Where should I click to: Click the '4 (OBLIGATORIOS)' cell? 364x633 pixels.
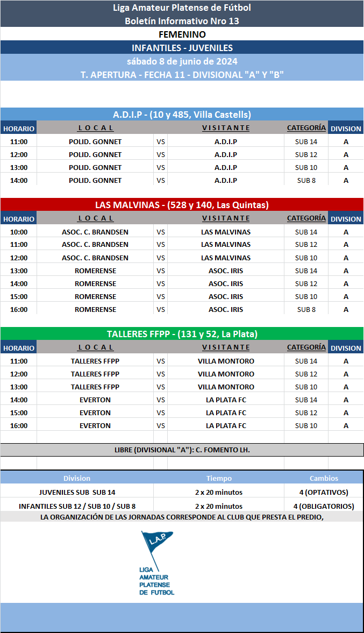(x=324, y=506)
